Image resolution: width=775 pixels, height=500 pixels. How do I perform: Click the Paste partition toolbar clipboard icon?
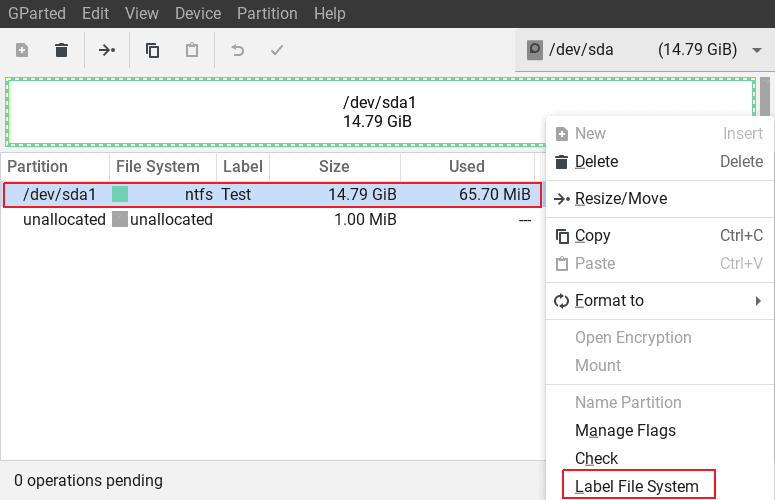(x=192, y=50)
